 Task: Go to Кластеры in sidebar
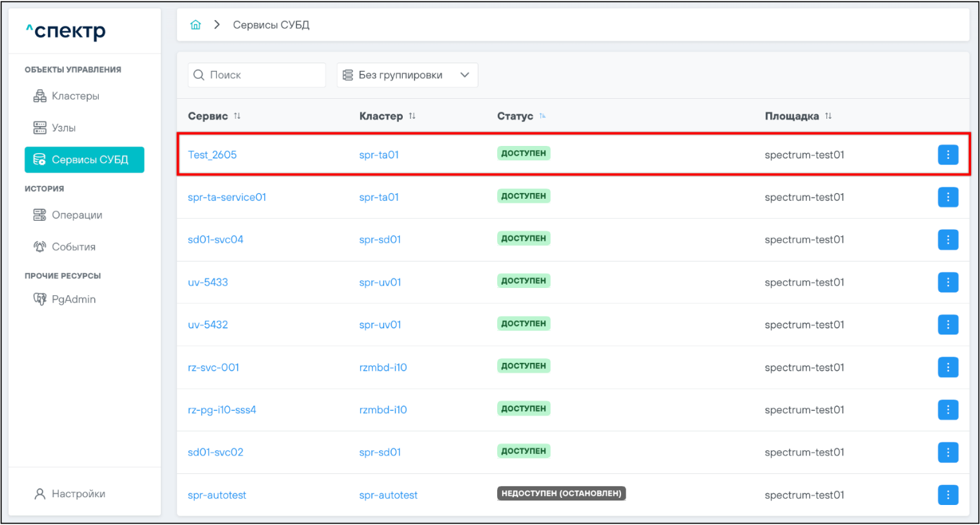click(x=75, y=96)
